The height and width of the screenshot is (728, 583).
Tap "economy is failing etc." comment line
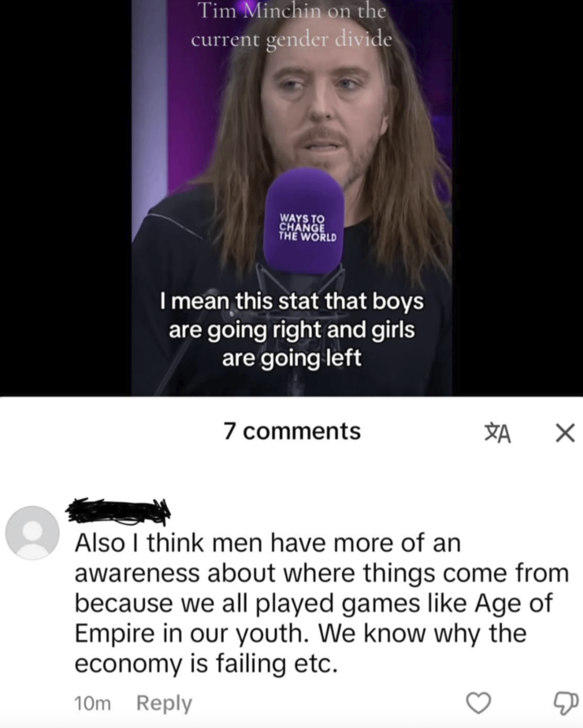pyautogui.click(x=204, y=663)
